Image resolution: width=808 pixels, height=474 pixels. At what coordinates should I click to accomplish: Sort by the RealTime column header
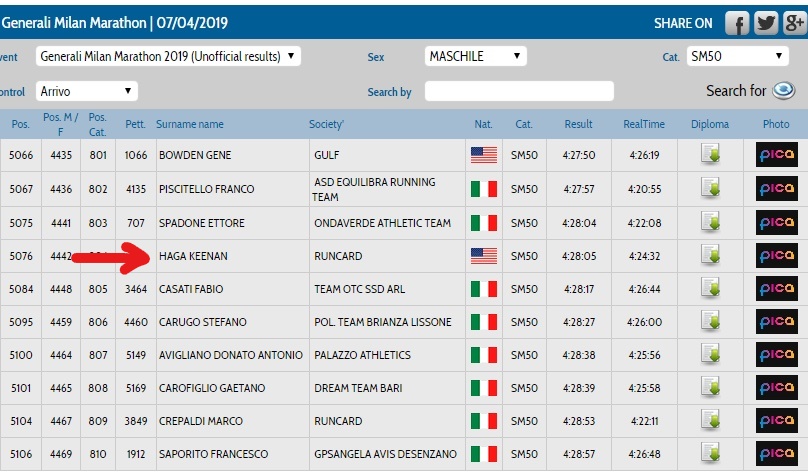pyautogui.click(x=644, y=124)
